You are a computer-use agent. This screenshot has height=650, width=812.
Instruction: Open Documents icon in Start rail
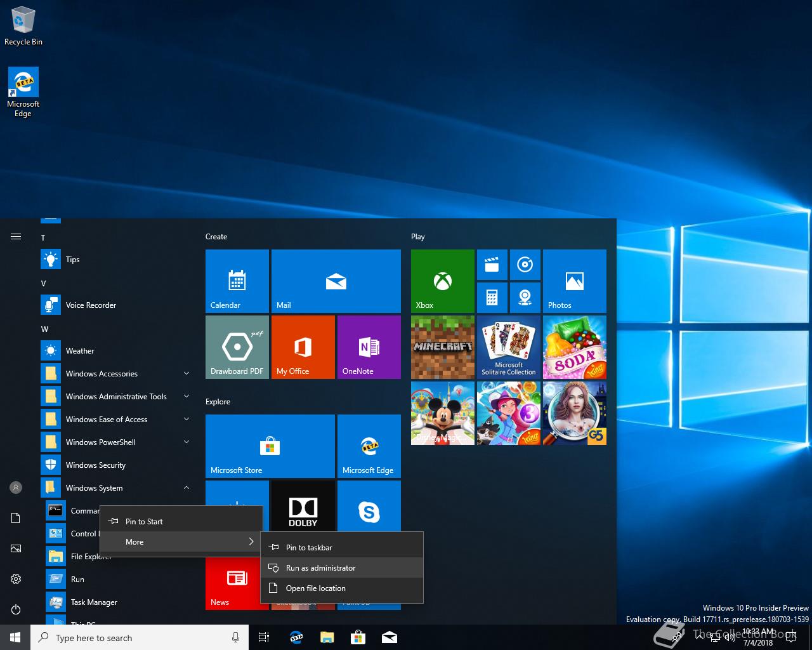[16, 518]
